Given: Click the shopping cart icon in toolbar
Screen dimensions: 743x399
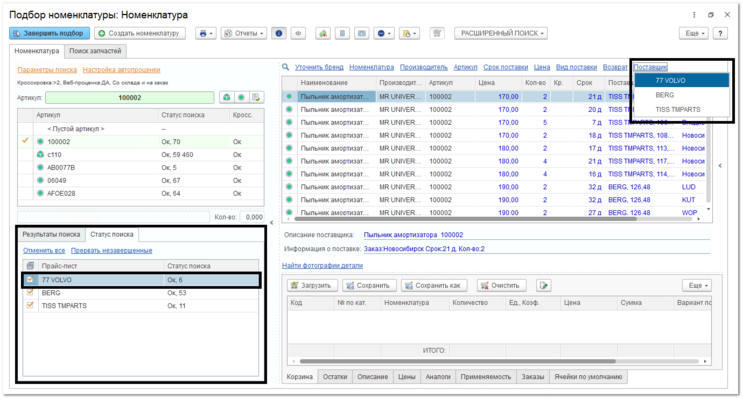Looking at the screenshot, I should [437, 33].
